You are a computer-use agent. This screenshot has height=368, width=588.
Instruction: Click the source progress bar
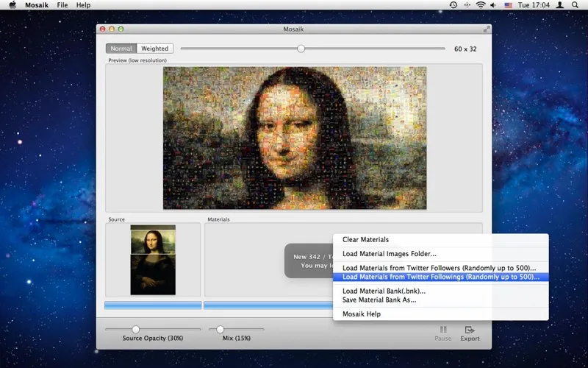(x=153, y=305)
